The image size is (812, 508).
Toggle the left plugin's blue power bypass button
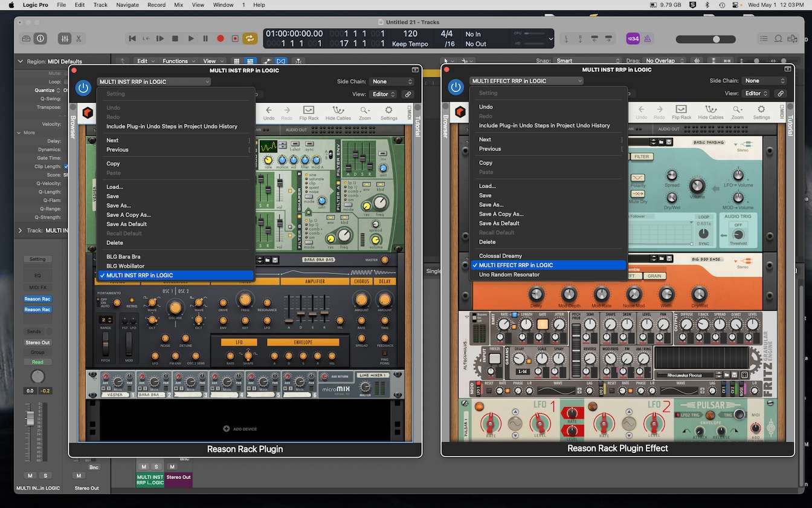pos(83,88)
